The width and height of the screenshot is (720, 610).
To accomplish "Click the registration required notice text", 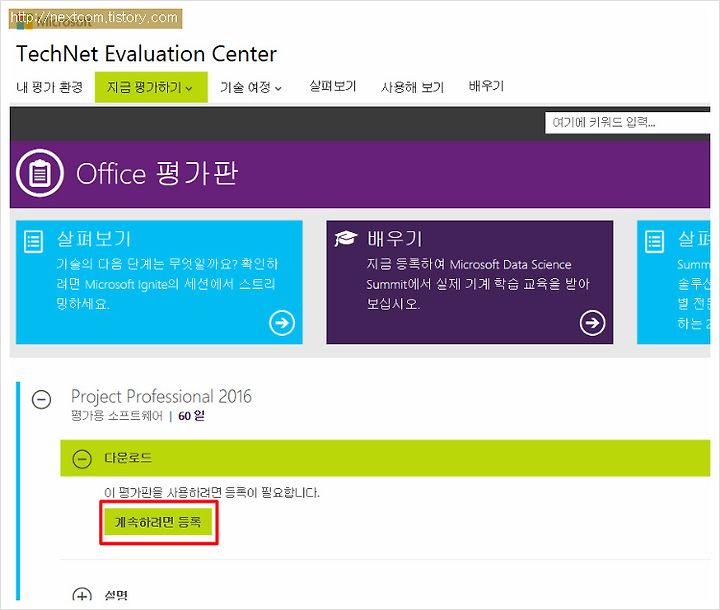I will [212, 492].
